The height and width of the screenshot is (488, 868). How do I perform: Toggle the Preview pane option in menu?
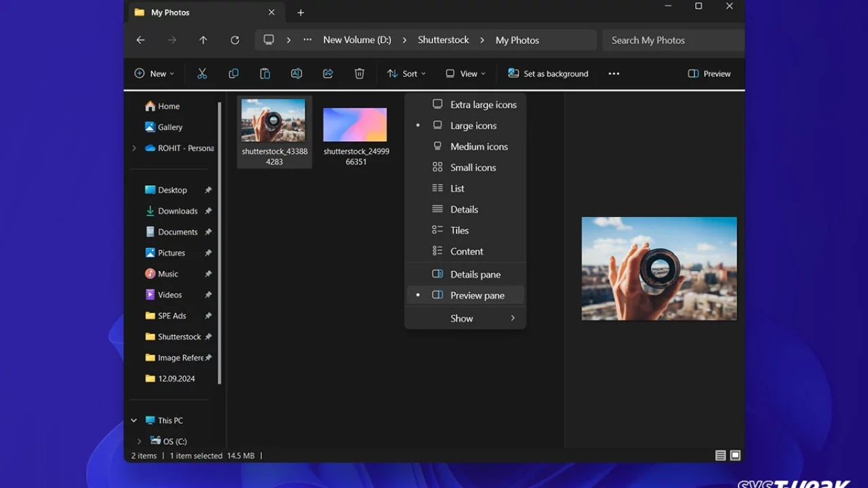[x=465, y=296]
